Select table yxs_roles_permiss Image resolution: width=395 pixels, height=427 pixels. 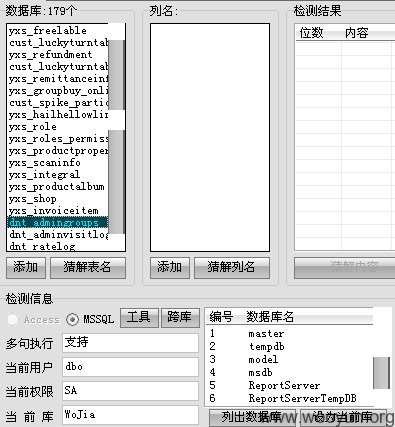58,139
